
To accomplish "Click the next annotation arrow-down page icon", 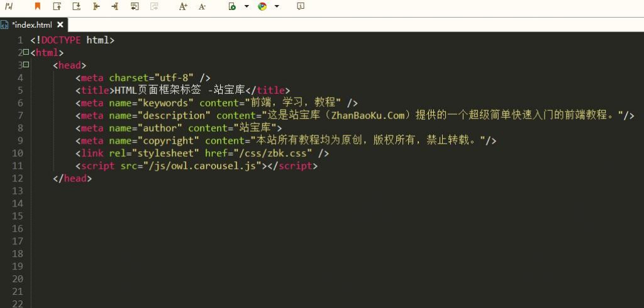I will [76, 6].
